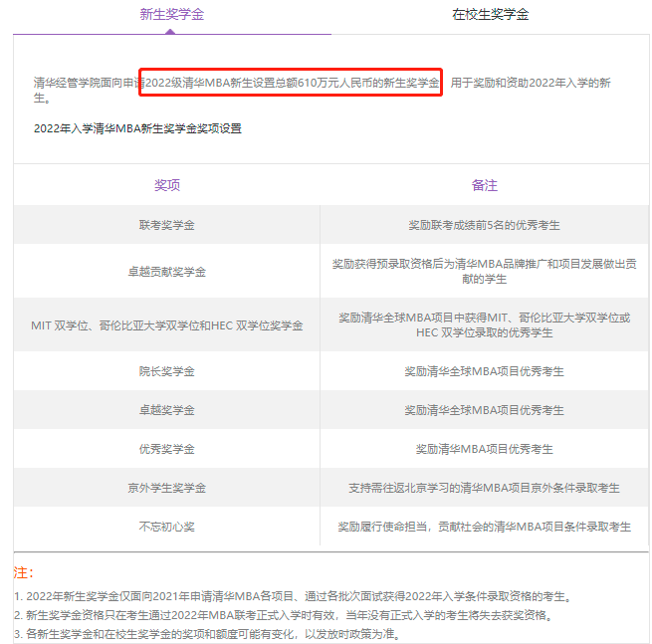Switch to the 在校生奖学金 tab
The width and height of the screenshot is (652, 644).
491,15
